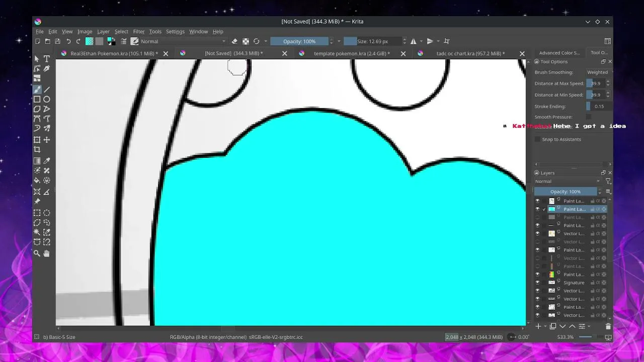Switch to template pokemon.kra tab
The height and width of the screenshot is (362, 644).
pos(352,53)
